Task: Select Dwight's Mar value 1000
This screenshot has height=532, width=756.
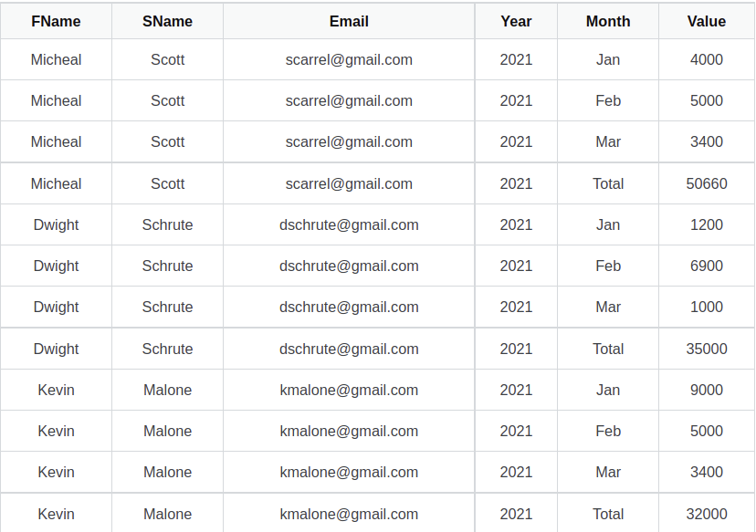Action: pyautogui.click(x=707, y=307)
